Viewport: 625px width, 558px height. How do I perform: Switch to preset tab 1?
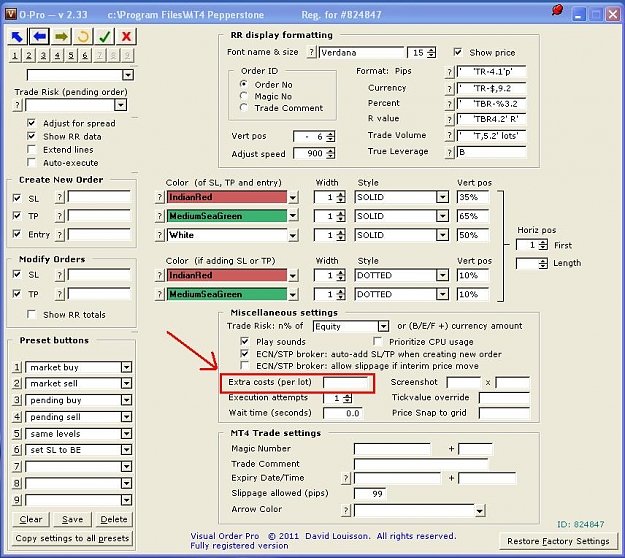point(15,55)
